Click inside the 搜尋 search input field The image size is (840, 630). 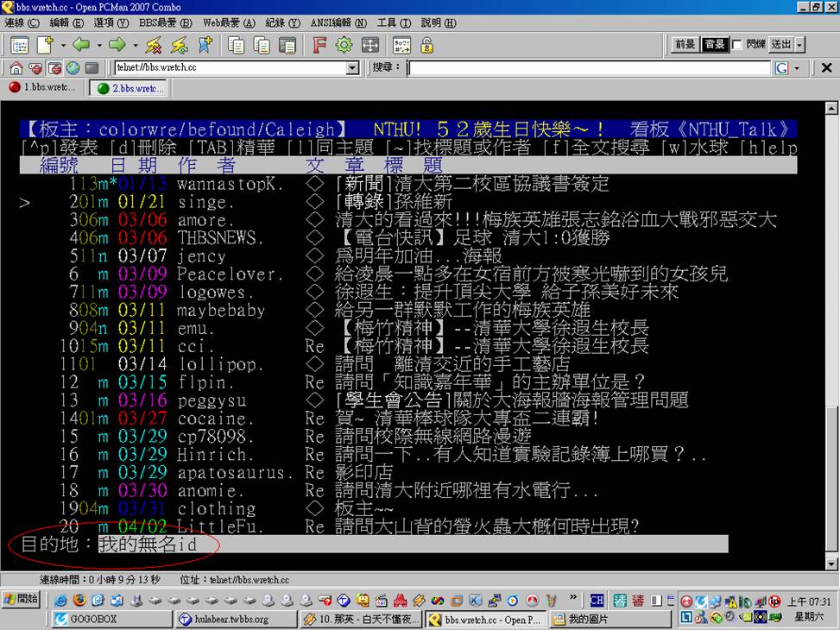pos(587,68)
